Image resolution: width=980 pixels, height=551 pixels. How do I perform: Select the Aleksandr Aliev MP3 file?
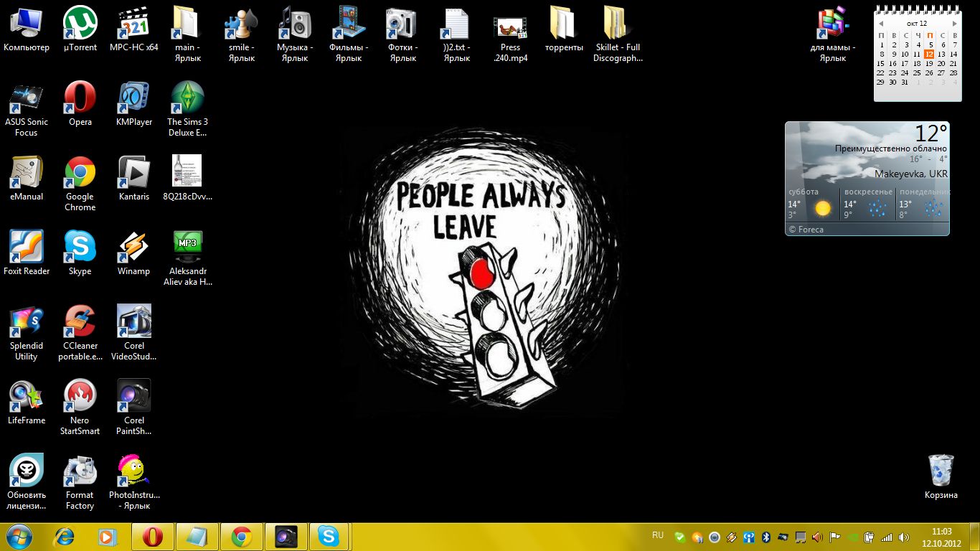187,258
